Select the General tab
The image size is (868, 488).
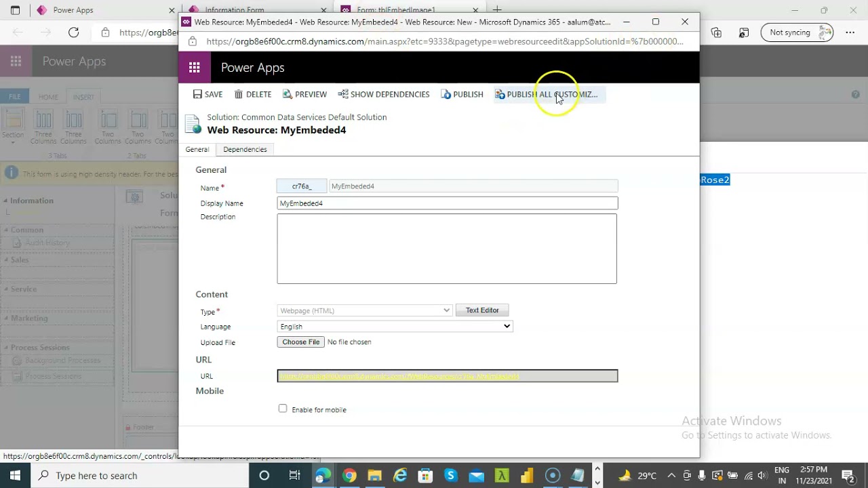click(x=197, y=149)
